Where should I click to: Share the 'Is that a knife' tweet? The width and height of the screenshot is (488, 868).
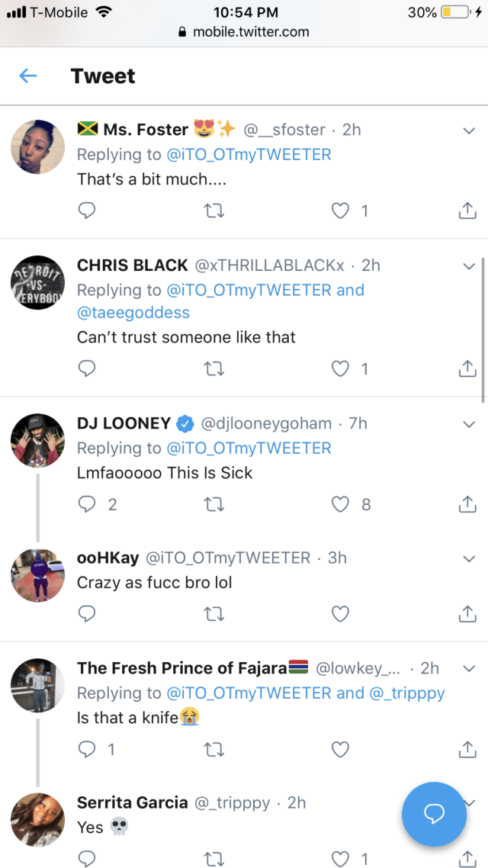[x=467, y=750]
